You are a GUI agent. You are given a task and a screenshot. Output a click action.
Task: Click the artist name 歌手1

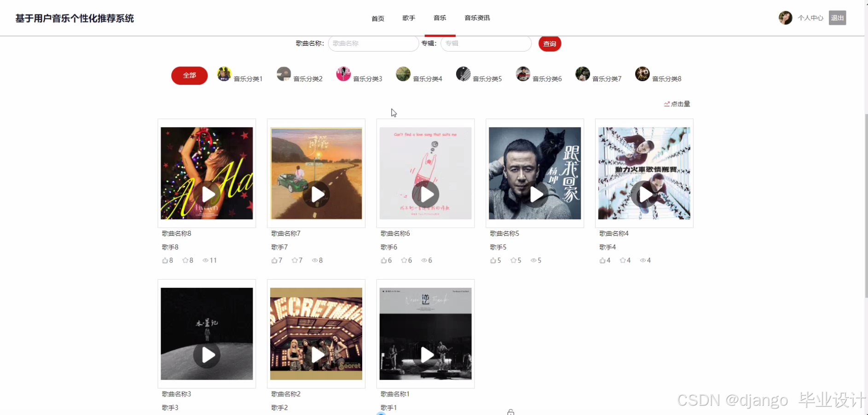(x=389, y=408)
